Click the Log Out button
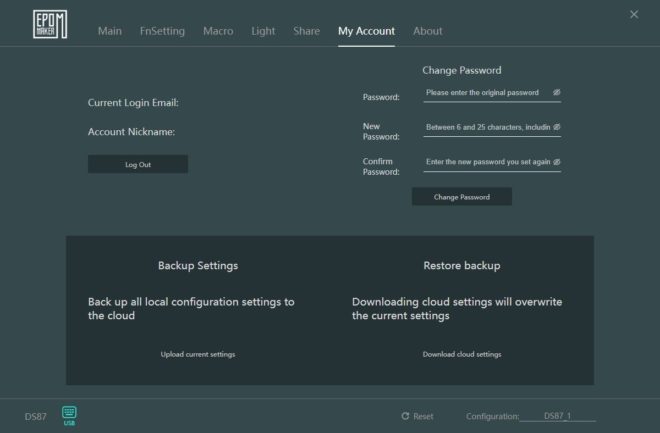Image resolution: width=660 pixels, height=433 pixels. [138, 164]
